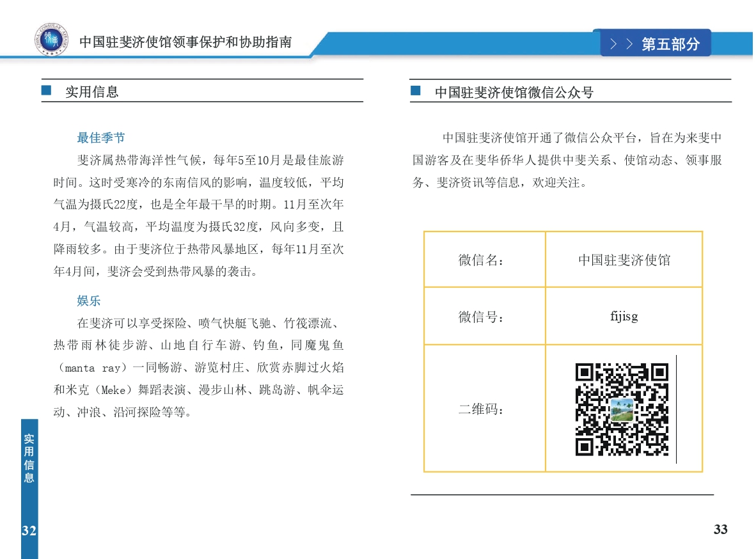Click the 中国驻斐济使馆微信公众号 section heading text
Viewport: 756px width, 559px height.
pyautogui.click(x=514, y=92)
